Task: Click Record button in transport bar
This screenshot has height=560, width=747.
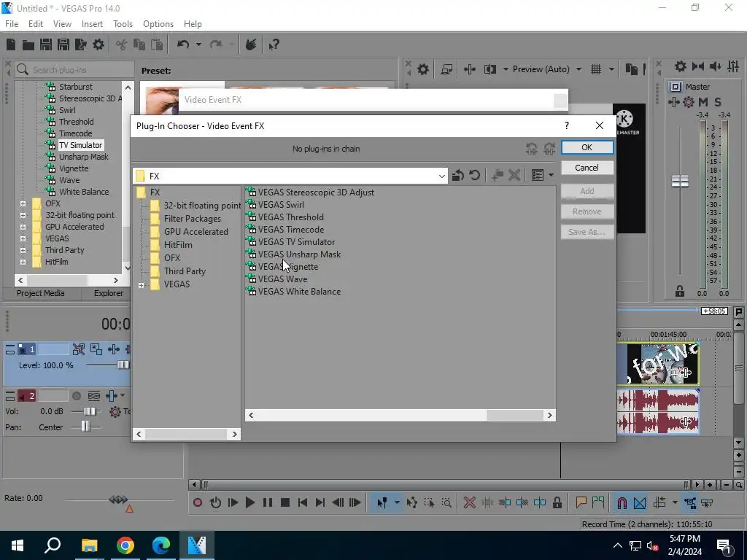Action: pyautogui.click(x=198, y=502)
